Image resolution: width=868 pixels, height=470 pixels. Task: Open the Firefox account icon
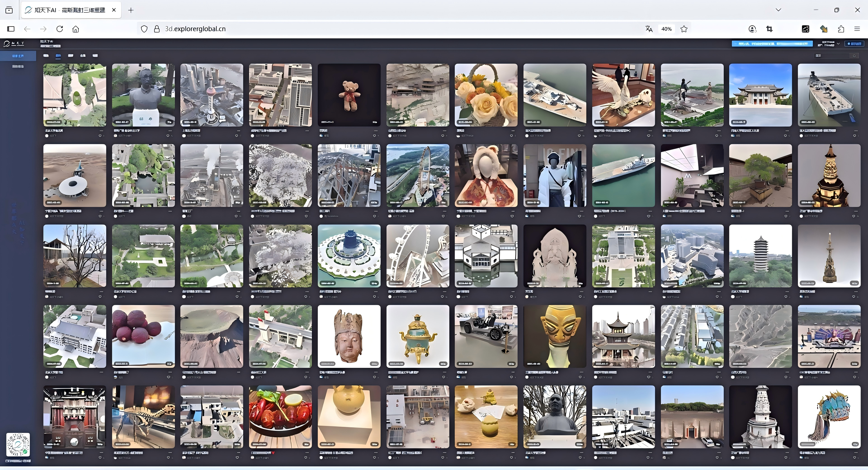(752, 29)
